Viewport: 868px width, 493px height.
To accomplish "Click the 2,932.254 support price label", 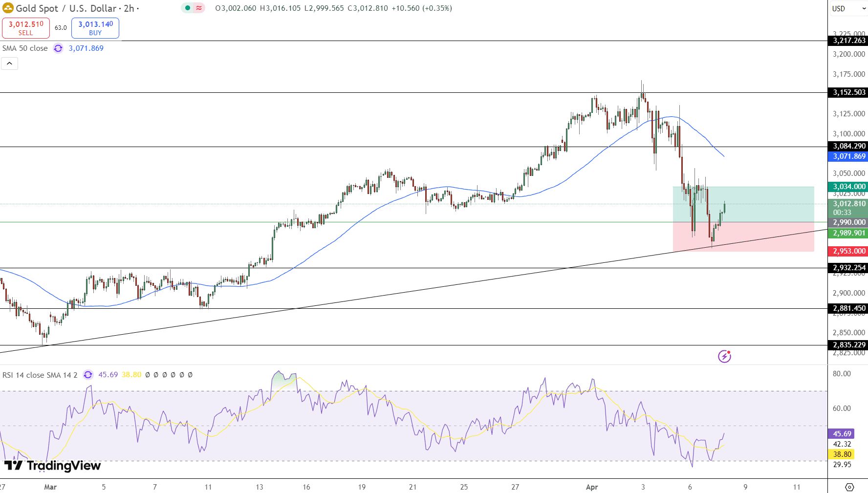I will point(848,268).
